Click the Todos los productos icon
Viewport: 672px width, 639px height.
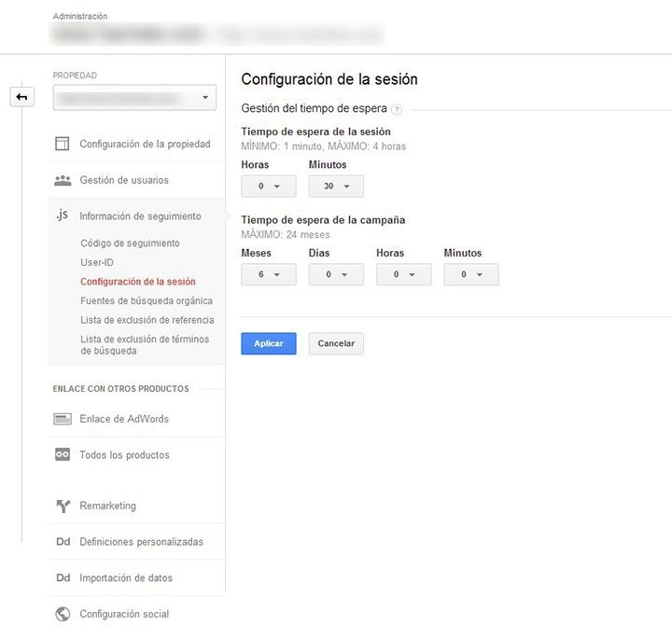coord(63,455)
